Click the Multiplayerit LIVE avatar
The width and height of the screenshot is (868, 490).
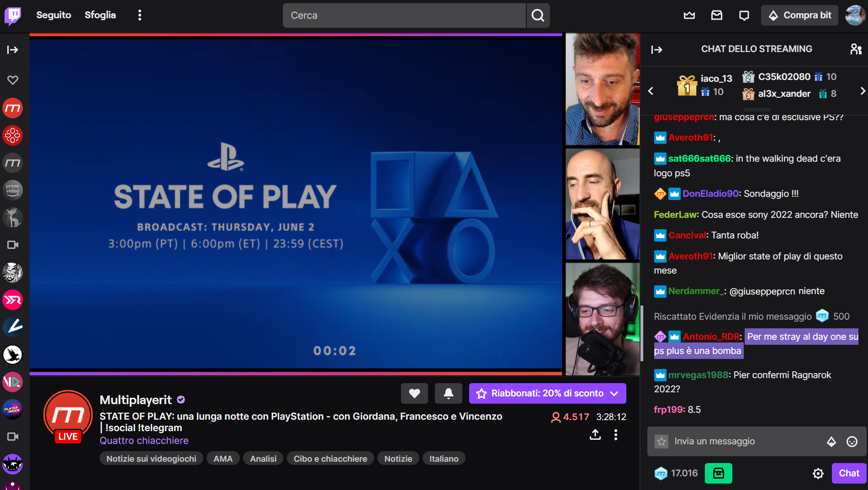pos(68,415)
